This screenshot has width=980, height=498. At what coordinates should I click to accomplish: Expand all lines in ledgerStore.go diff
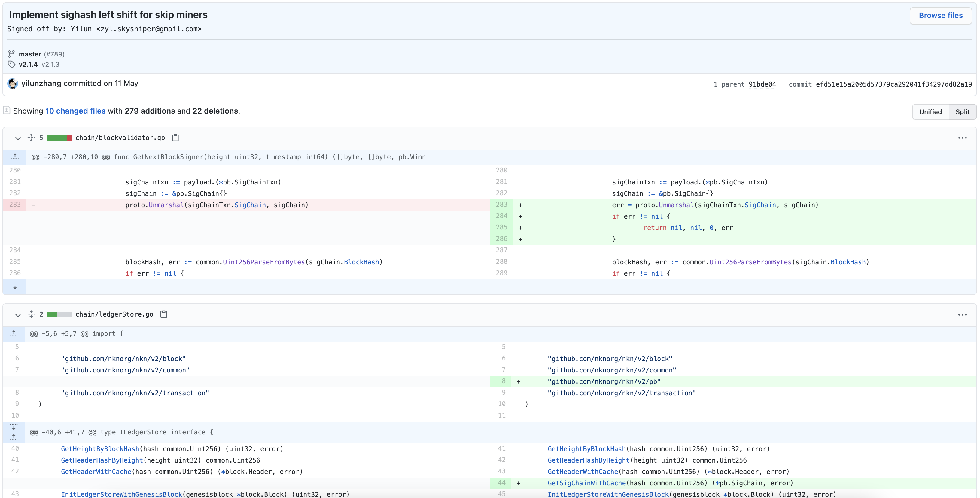(31, 314)
